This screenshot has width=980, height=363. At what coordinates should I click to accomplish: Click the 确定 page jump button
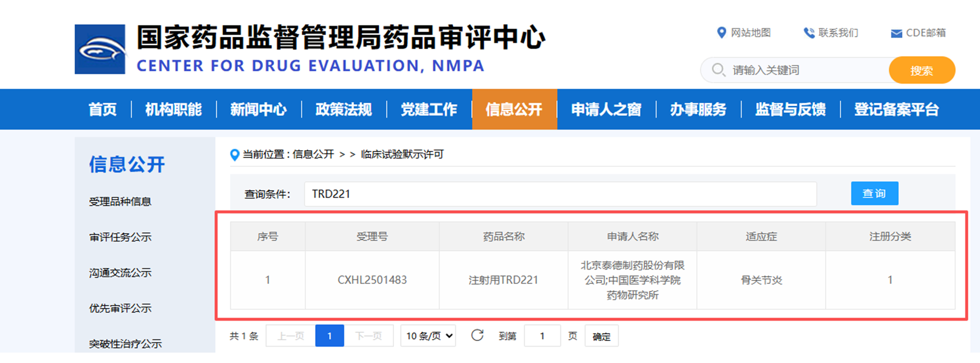601,336
